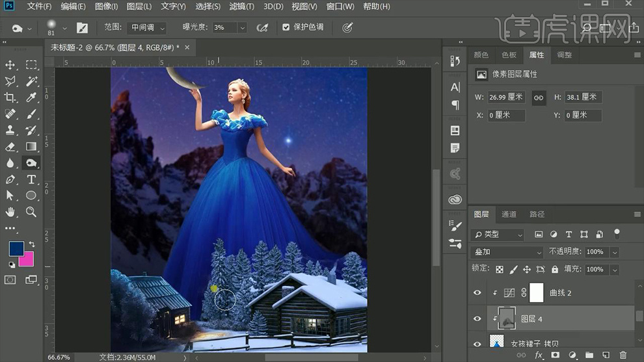Image resolution: width=644 pixels, height=362 pixels.
Task: Hide the 图层 4 layer
Action: pos(477,319)
